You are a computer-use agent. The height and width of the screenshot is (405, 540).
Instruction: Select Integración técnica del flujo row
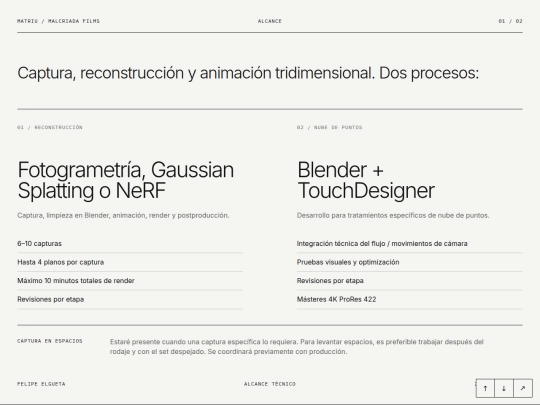[x=410, y=243]
